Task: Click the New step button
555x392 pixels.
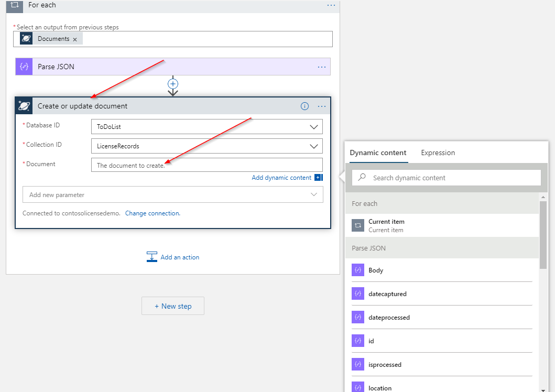Action: pos(173,306)
